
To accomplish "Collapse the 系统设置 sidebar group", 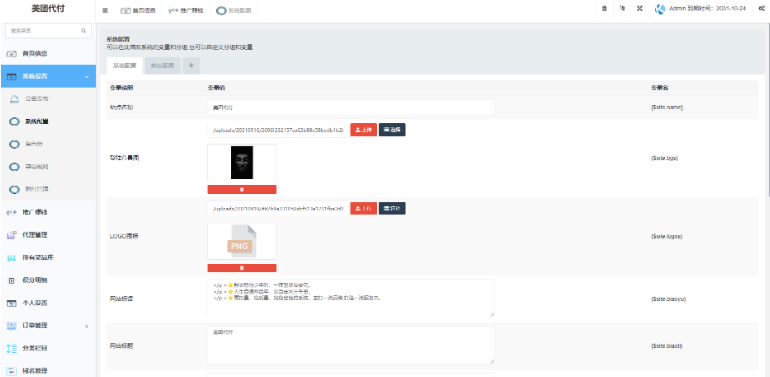I will [48, 77].
